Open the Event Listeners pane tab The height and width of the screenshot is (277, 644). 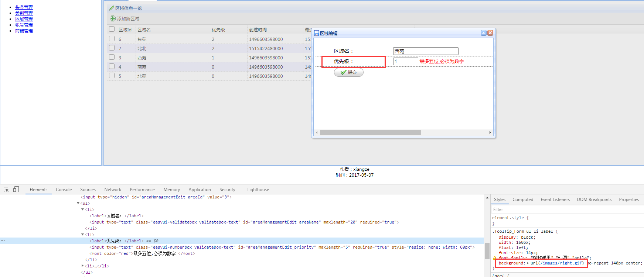pyautogui.click(x=555, y=200)
